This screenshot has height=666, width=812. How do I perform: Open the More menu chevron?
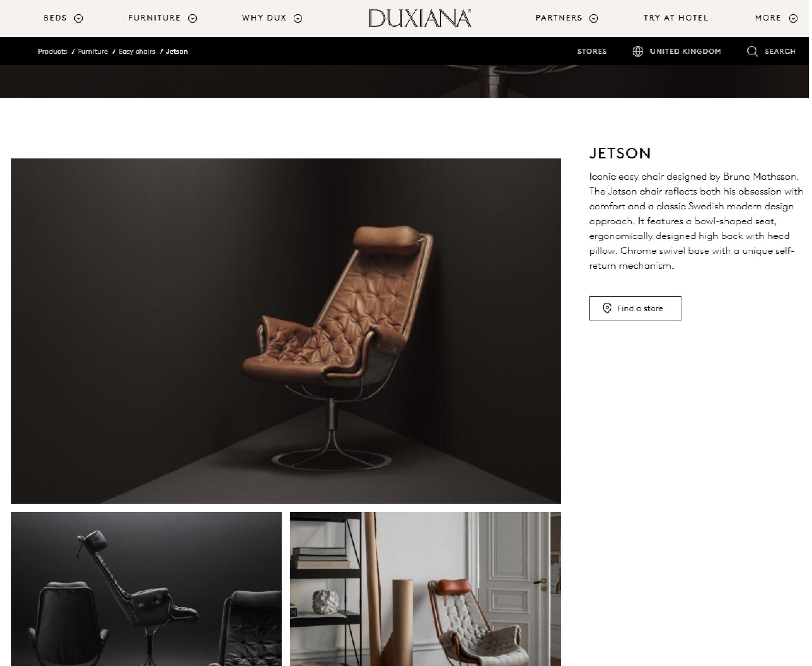793,18
